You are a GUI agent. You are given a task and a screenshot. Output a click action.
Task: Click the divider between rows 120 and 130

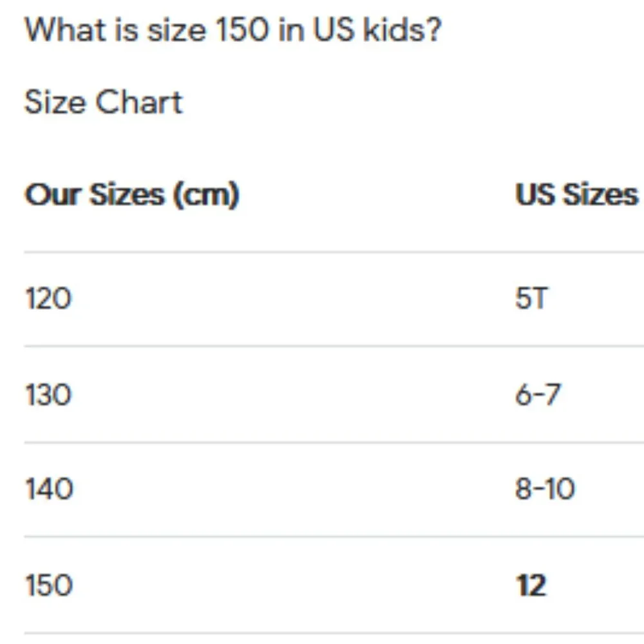tap(334, 346)
